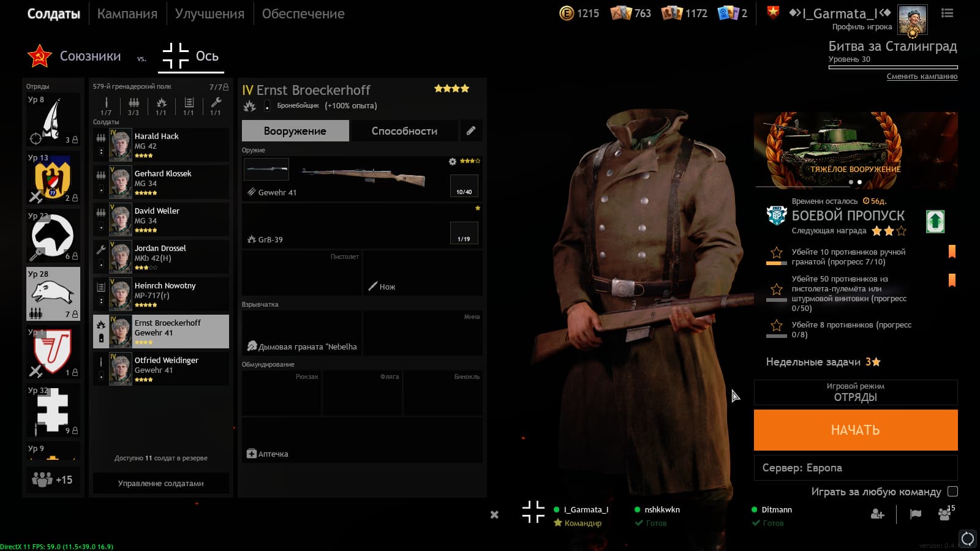Select soldier Harald Hack
This screenshot has width=980, height=551.
coord(161,145)
